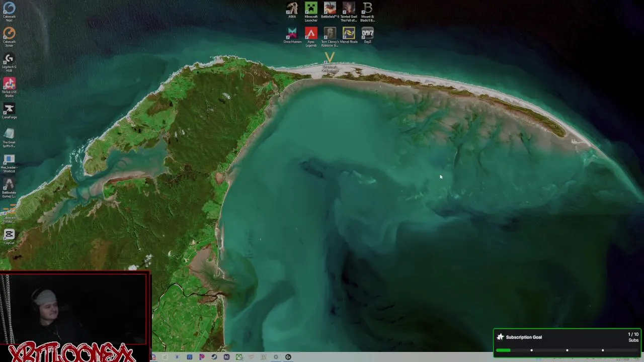Select the DayZ desktop shortcut
This screenshot has height=362, width=644.
tap(367, 35)
